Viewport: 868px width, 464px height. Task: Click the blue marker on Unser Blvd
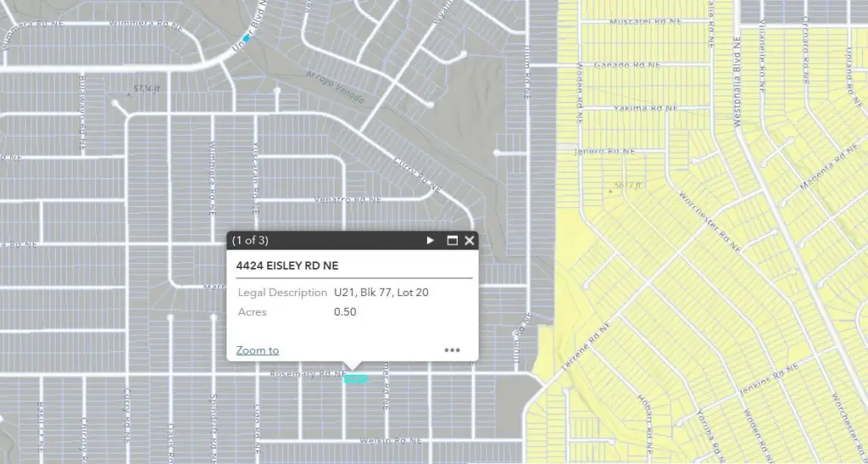point(247,37)
